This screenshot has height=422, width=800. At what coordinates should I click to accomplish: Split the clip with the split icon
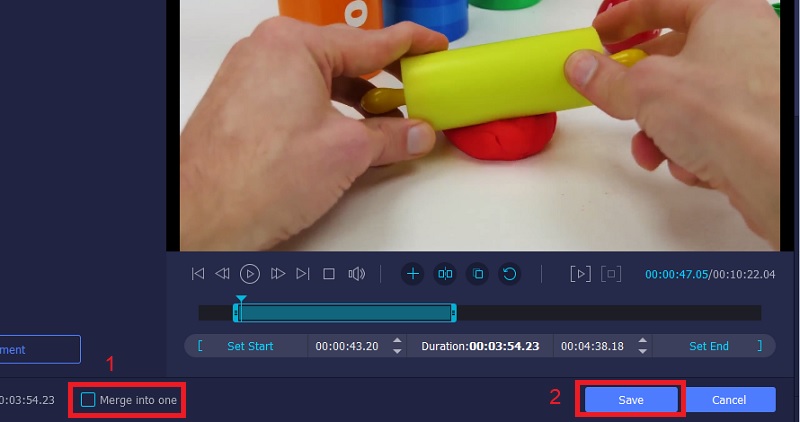point(445,273)
